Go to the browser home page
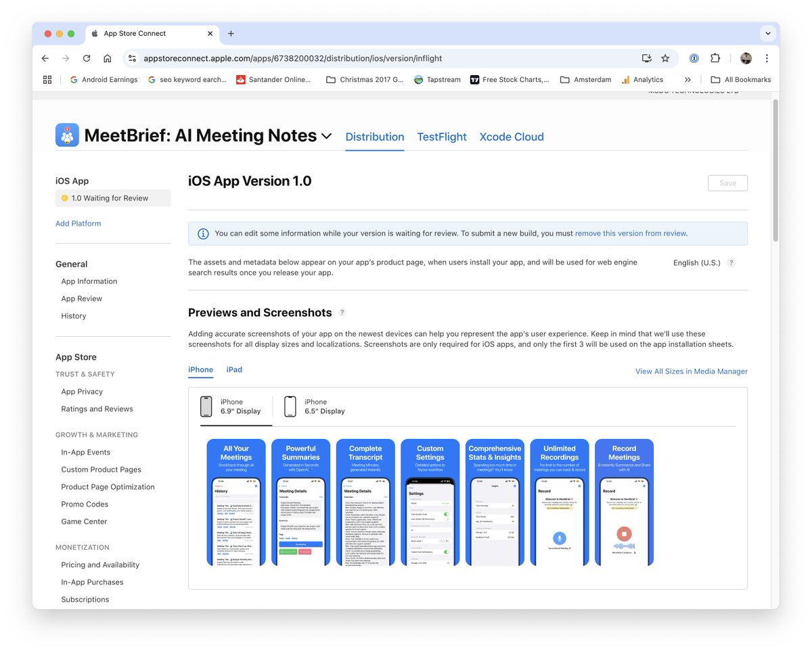The height and width of the screenshot is (652, 812). tap(107, 58)
